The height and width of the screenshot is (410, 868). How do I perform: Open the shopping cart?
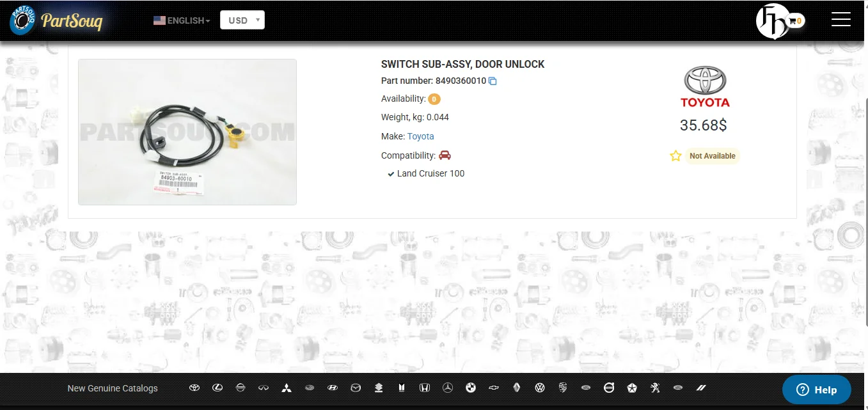(x=795, y=21)
